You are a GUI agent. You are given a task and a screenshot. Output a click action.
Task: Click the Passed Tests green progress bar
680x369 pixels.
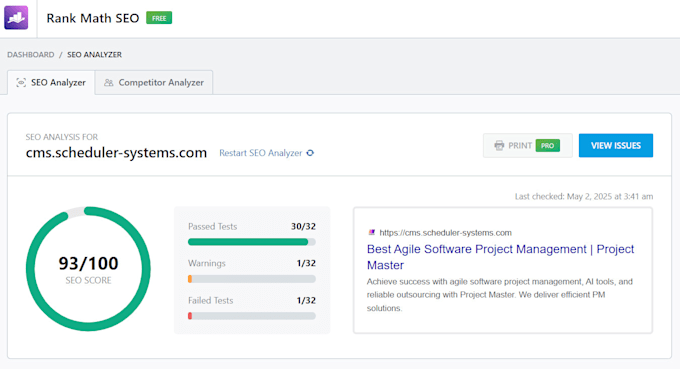pyautogui.click(x=252, y=242)
